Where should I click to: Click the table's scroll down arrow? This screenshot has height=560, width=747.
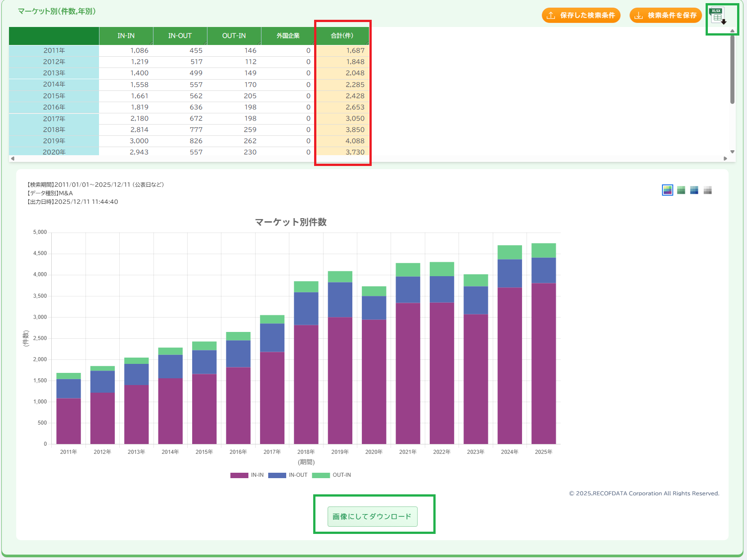pos(732,152)
